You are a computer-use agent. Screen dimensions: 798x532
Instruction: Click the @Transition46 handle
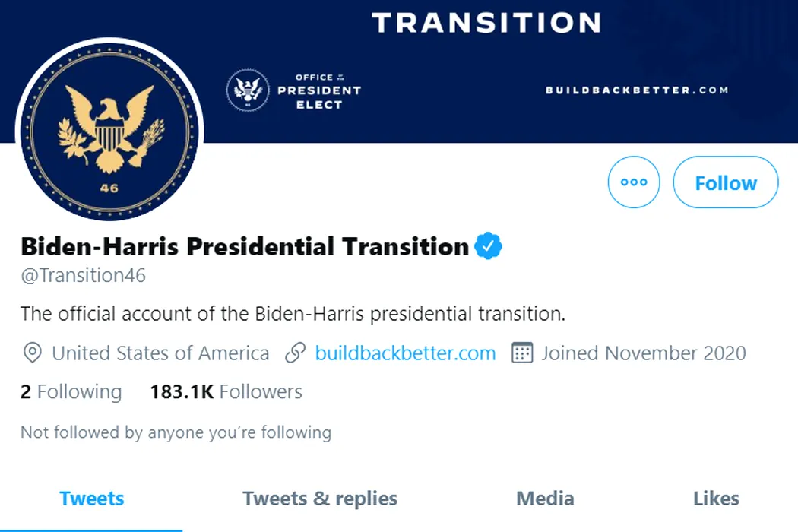83,275
